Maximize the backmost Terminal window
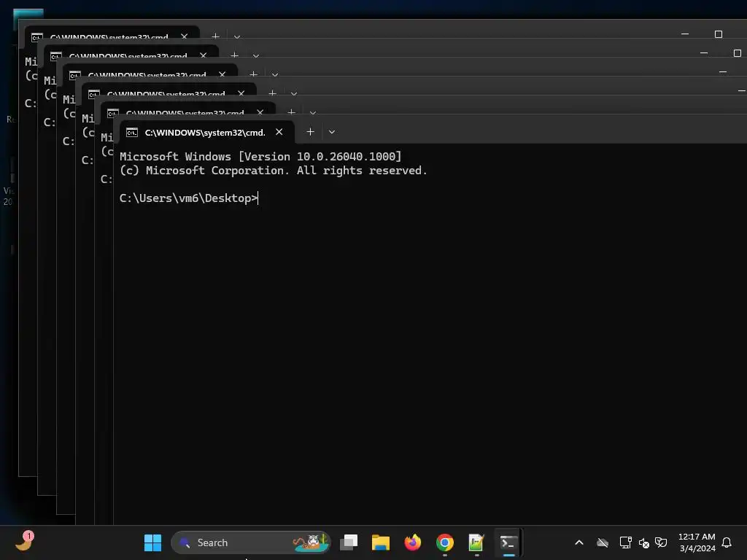The width and height of the screenshot is (747, 560). (719, 34)
